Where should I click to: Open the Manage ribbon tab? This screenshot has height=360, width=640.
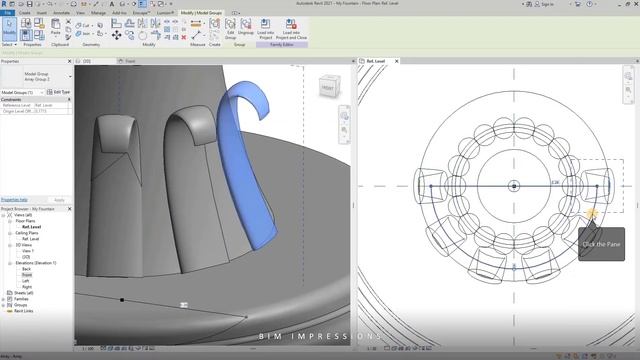(x=98, y=13)
